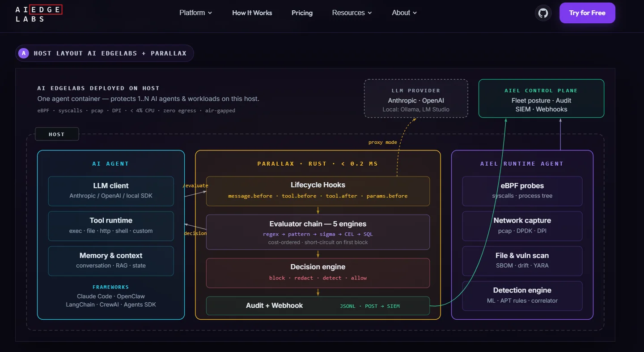Viewport: 644px width, 352px height.
Task: Click 'JSONL · POST → SIEM' text
Action: point(370,306)
